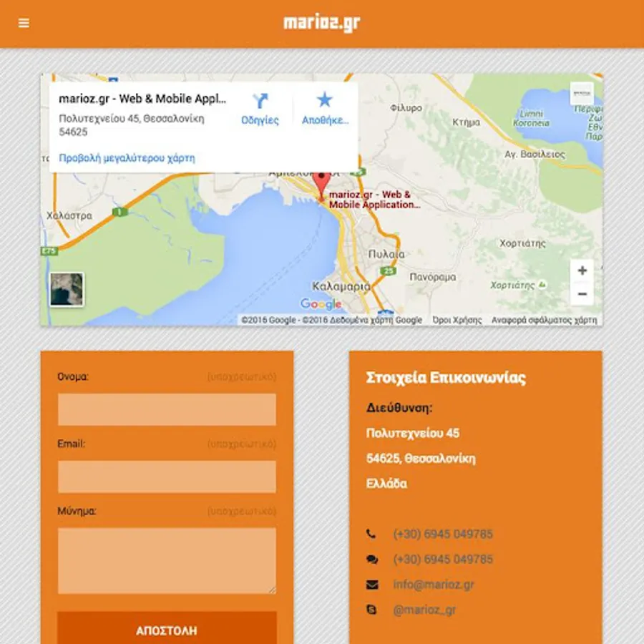Viewport: 644px width, 644px height.
Task: Click the marioz.gr map label text
Action: [x=374, y=200]
